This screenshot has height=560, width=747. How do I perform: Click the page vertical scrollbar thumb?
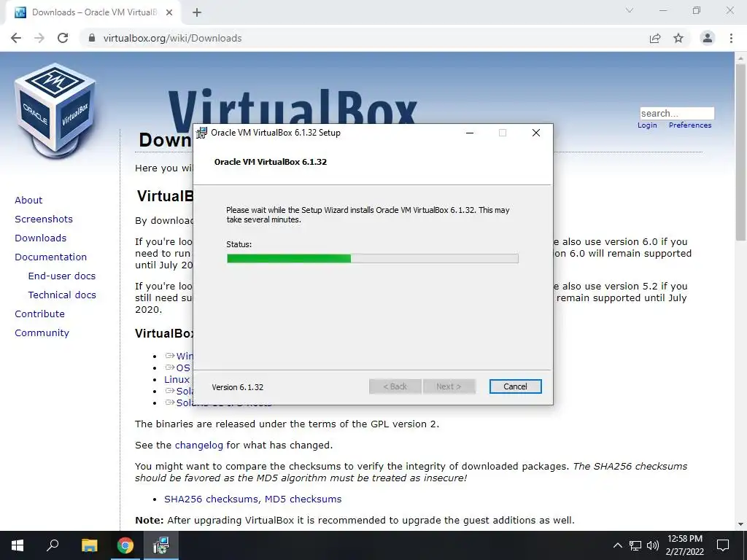(x=740, y=152)
